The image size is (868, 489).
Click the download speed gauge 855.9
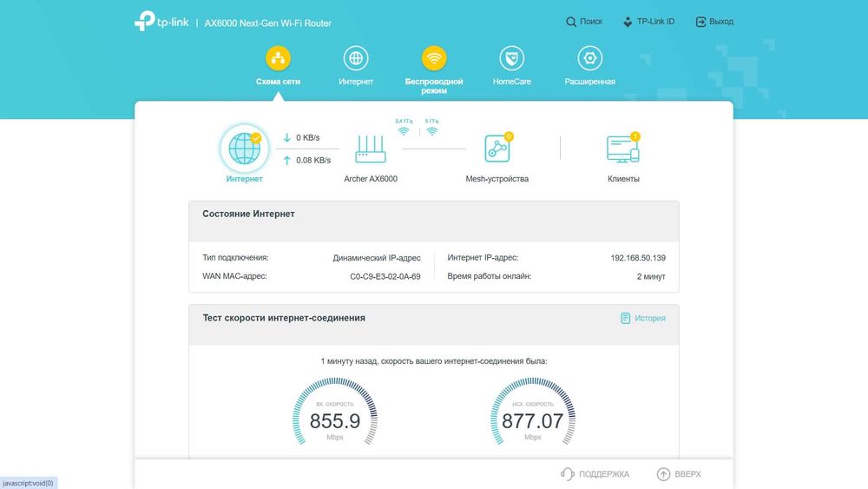click(x=335, y=412)
